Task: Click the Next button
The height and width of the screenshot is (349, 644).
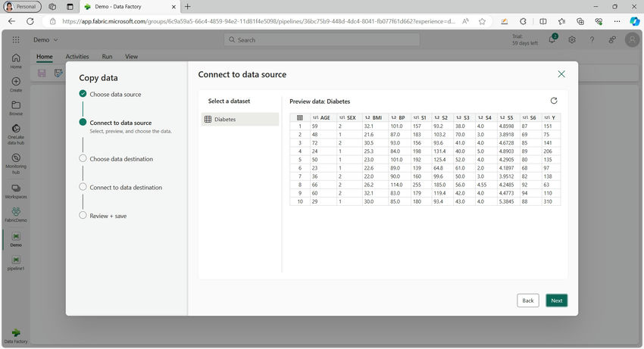Action: pos(557,301)
